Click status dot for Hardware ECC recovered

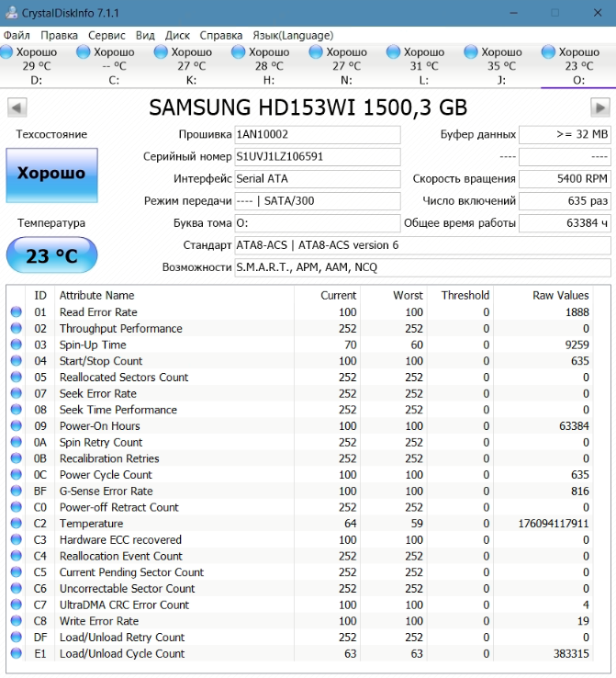(x=17, y=539)
